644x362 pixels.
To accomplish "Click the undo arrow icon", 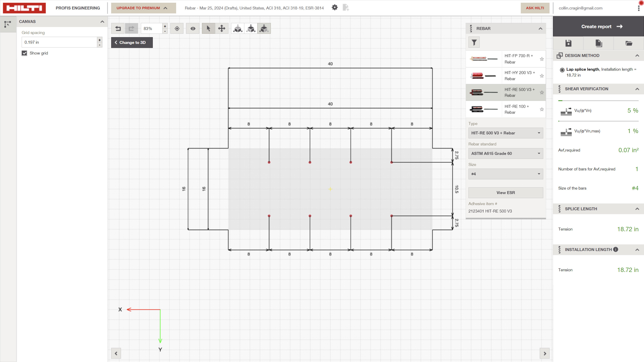I will click(x=118, y=28).
